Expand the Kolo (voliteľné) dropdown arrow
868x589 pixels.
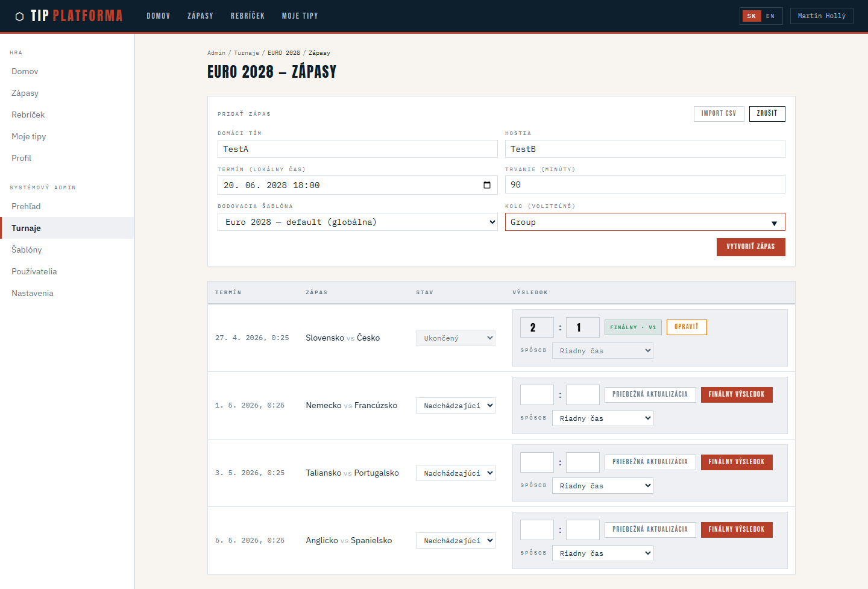(x=774, y=223)
